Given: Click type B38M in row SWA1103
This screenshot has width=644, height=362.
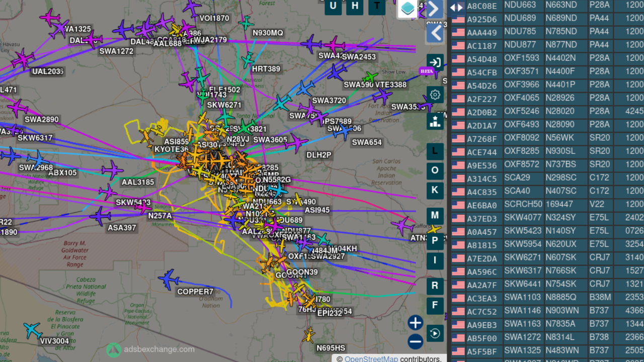Looking at the screenshot, I should pos(600,297).
